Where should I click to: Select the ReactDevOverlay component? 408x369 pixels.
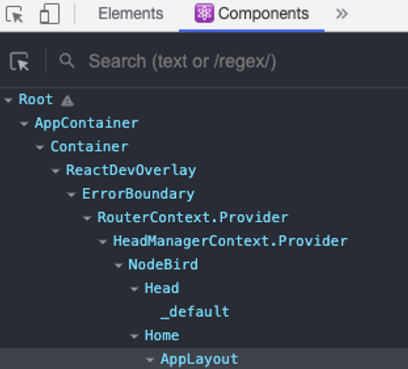pyautogui.click(x=131, y=170)
